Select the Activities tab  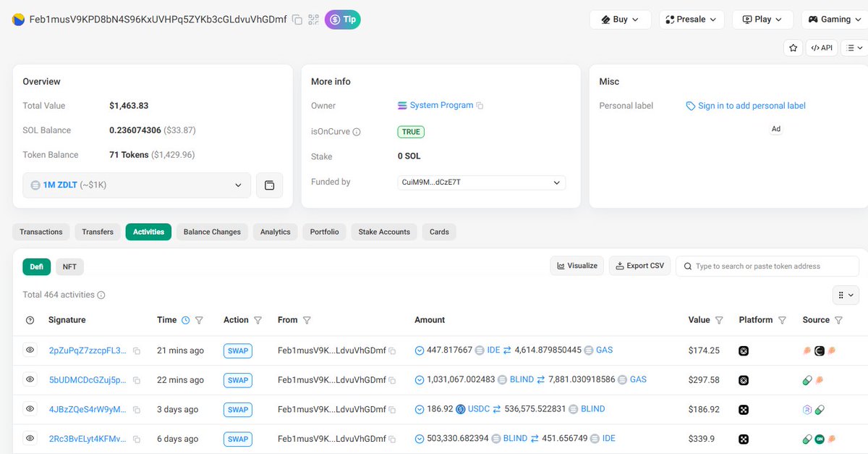(148, 232)
